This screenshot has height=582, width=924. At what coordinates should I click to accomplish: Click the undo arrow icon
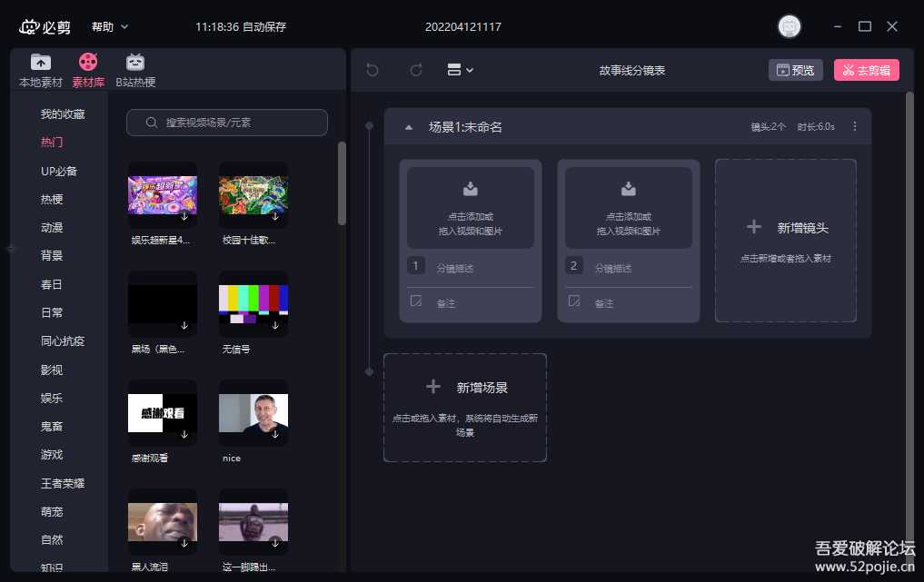point(373,70)
